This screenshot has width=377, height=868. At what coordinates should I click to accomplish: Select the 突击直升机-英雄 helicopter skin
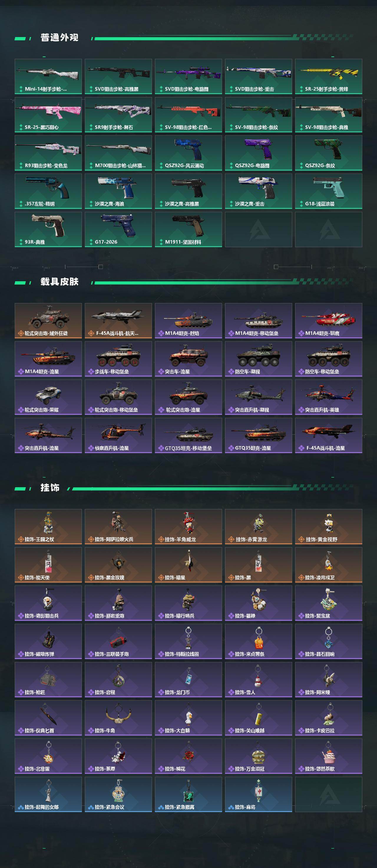(x=329, y=397)
